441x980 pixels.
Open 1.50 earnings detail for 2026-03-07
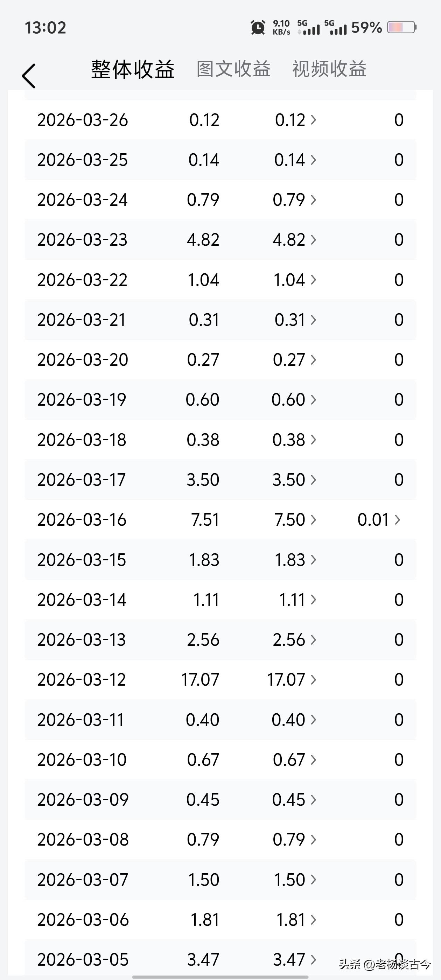pos(295,880)
